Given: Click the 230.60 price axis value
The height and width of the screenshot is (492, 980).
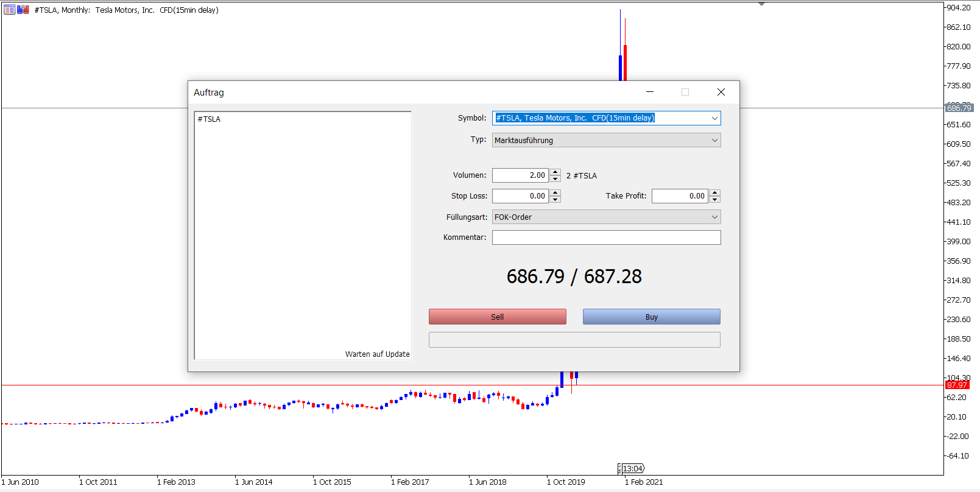Looking at the screenshot, I should 959,320.
